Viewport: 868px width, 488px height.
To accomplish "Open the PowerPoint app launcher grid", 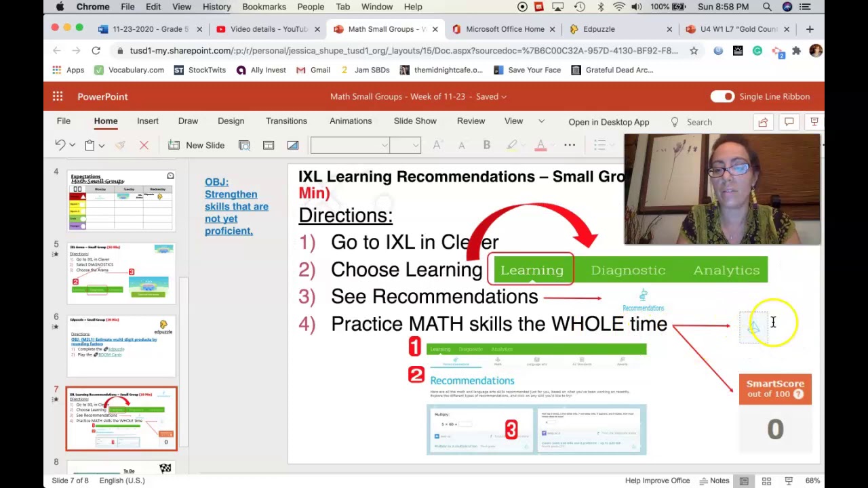I will [58, 96].
